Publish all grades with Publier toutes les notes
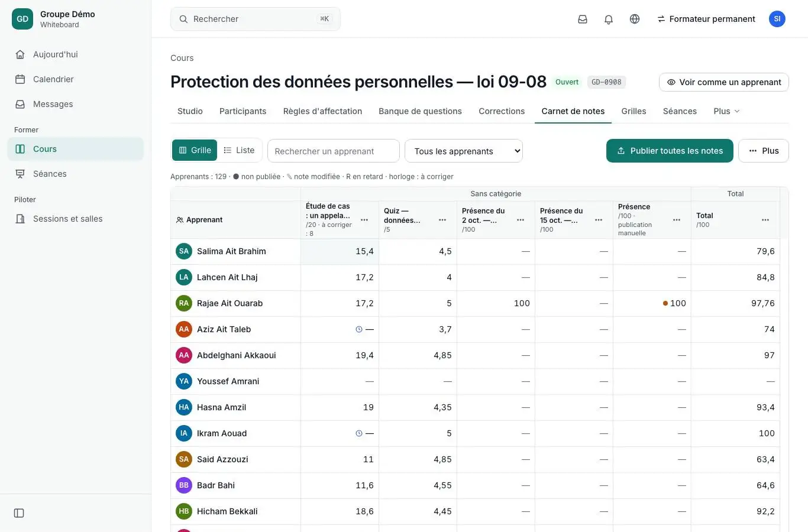808x532 pixels. pyautogui.click(x=670, y=151)
